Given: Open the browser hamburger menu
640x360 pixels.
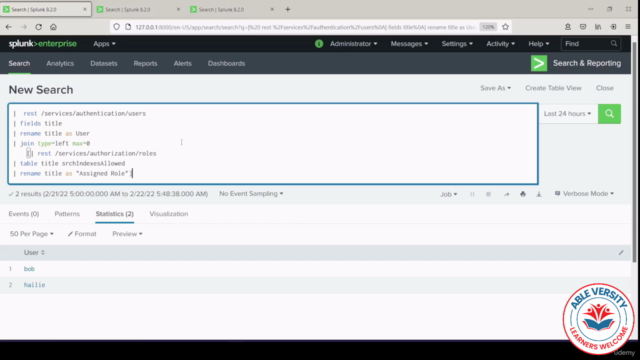Looking at the screenshot, I should click(628, 27).
